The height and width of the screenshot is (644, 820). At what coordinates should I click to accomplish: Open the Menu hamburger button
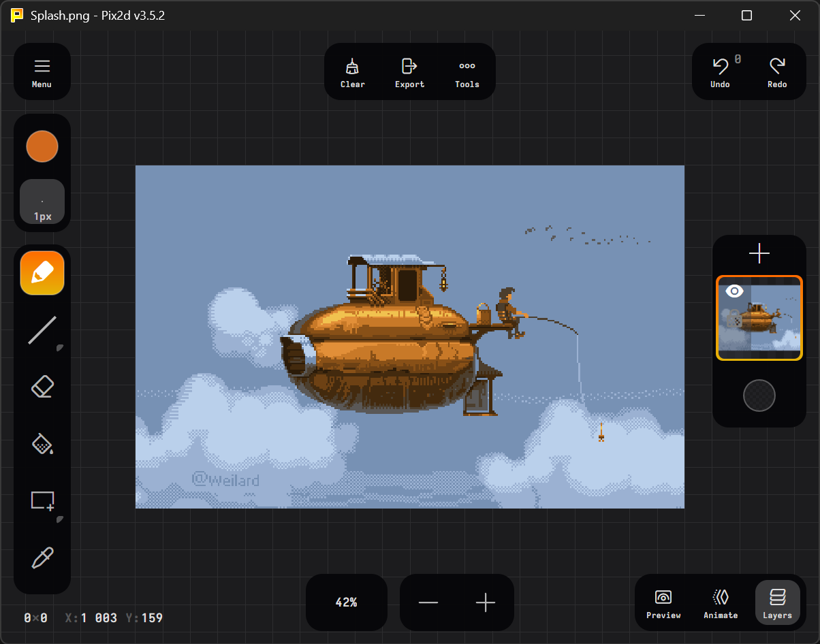pyautogui.click(x=42, y=72)
